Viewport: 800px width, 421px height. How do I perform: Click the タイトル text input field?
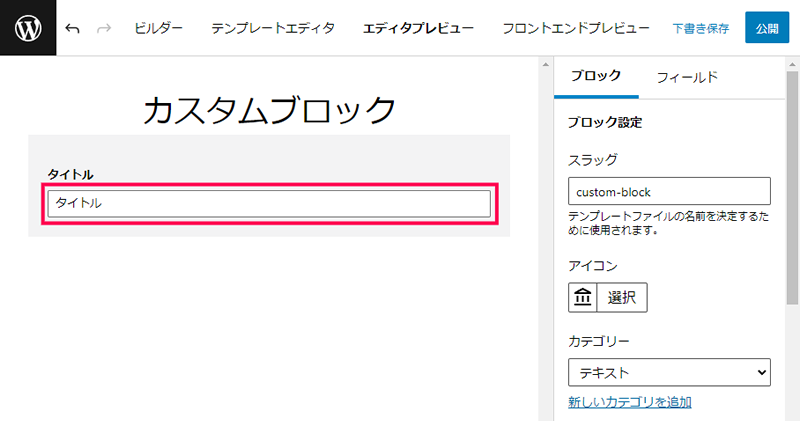[269, 203]
